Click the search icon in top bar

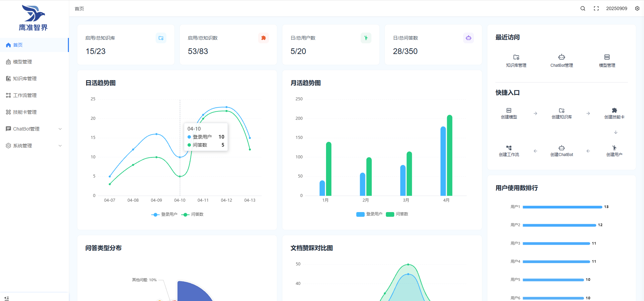pos(583,8)
